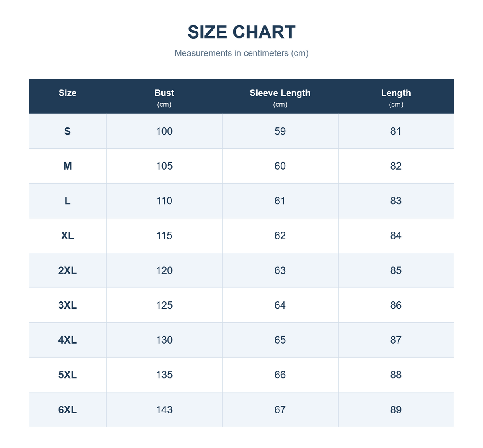Click length value 83 in L row
Image resolution: width=483 pixels, height=448 pixels.
pyautogui.click(x=396, y=201)
